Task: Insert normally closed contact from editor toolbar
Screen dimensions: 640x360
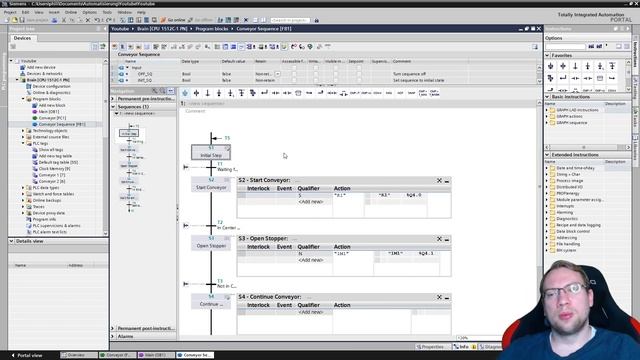Action: click(x=287, y=93)
